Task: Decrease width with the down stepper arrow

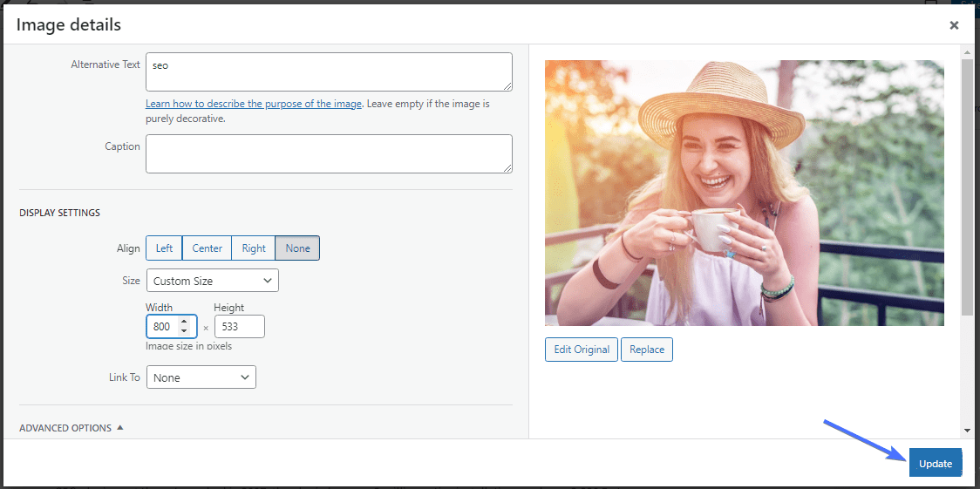Action: (184, 331)
